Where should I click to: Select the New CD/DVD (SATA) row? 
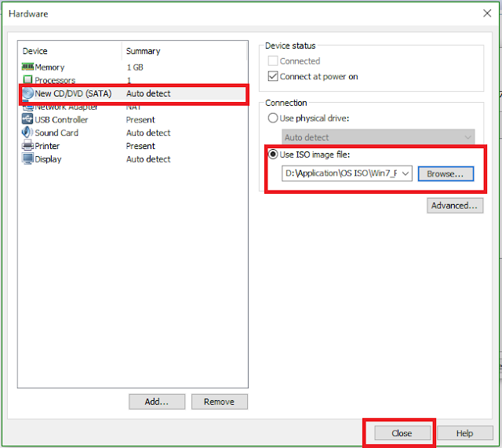coord(134,93)
